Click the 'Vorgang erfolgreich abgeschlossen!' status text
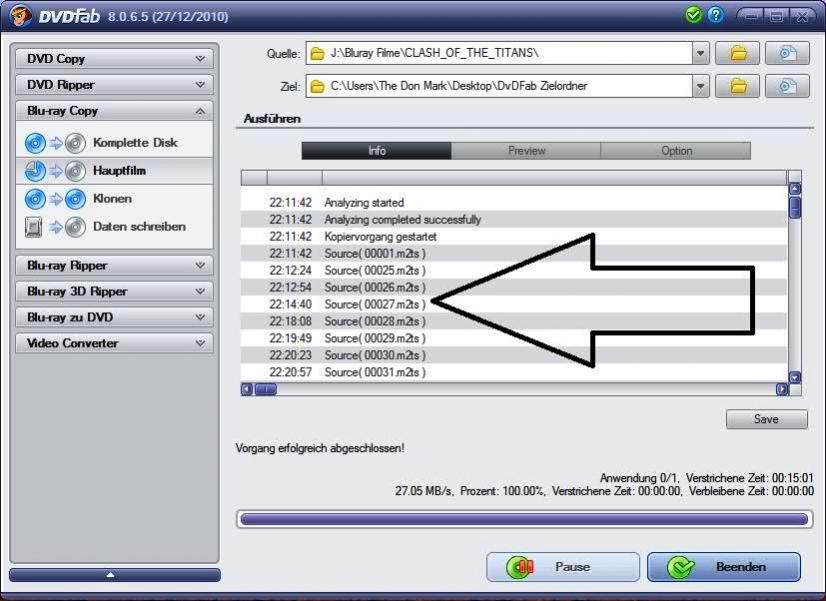This screenshot has width=826, height=601. coord(320,448)
